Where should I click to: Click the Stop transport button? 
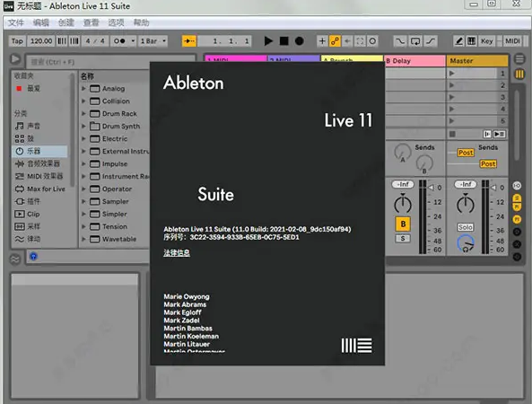tap(283, 41)
